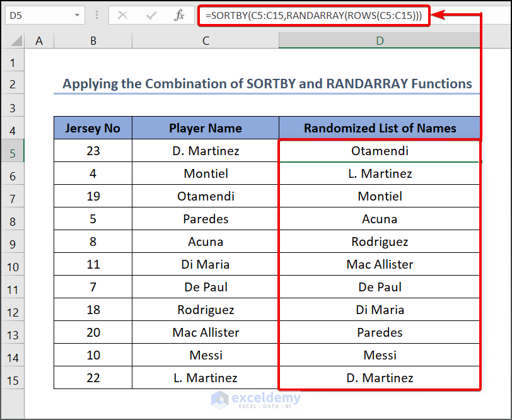This screenshot has height=420, width=512.
Task: Select row 7 header
Action: [x=13, y=196]
